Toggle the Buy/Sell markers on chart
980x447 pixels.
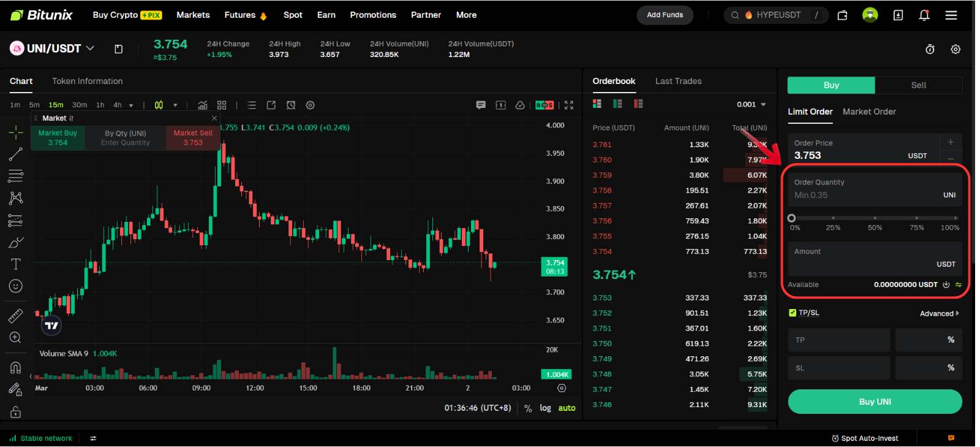(x=544, y=105)
